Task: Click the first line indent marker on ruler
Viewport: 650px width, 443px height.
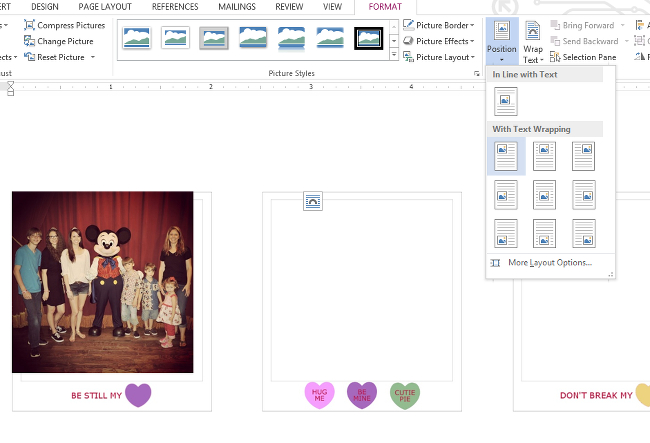Action: [x=10, y=84]
